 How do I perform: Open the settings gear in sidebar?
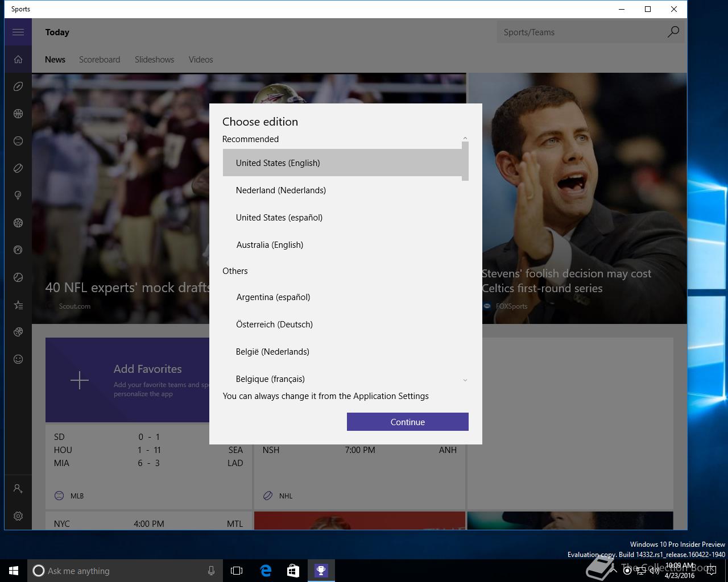pos(18,516)
